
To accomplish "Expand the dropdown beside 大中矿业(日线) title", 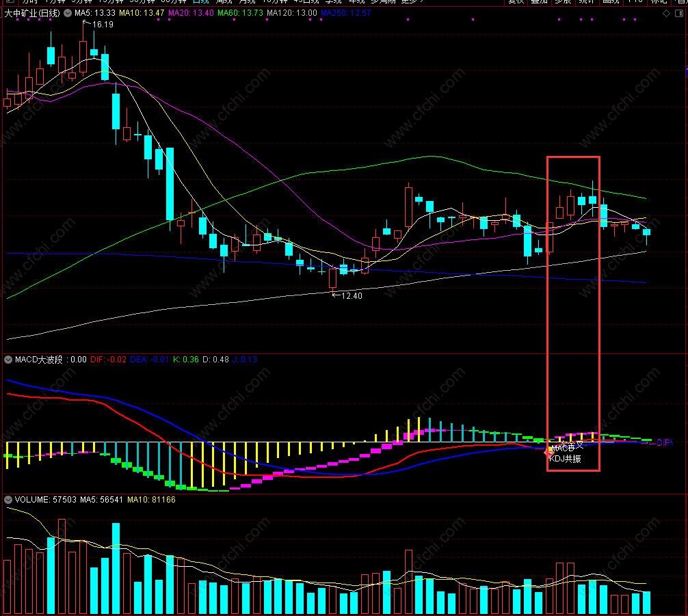I will pyautogui.click(x=68, y=13).
